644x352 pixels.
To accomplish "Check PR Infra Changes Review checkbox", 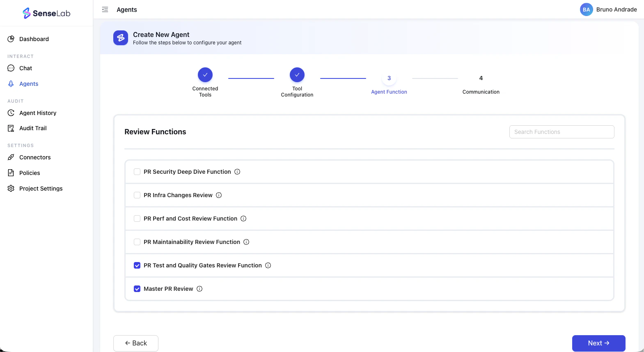I will (137, 195).
